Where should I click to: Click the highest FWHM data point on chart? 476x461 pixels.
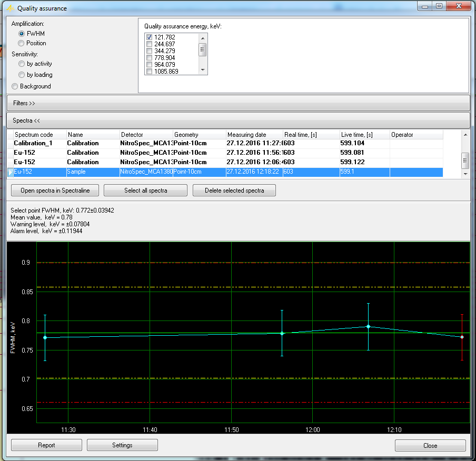tap(368, 326)
